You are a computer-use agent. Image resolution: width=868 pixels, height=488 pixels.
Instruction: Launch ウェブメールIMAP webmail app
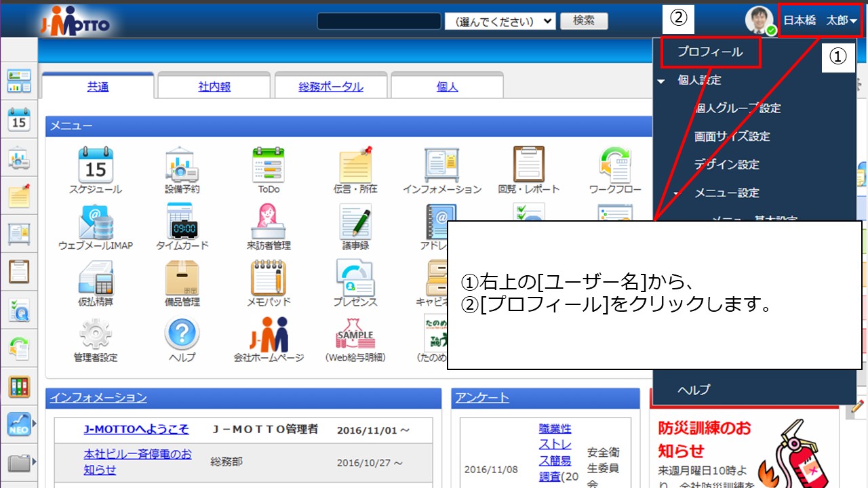click(95, 222)
